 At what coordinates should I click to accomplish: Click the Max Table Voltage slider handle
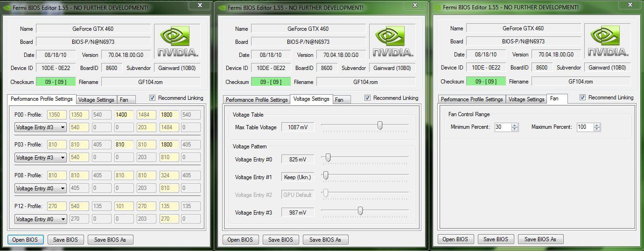coord(380,125)
